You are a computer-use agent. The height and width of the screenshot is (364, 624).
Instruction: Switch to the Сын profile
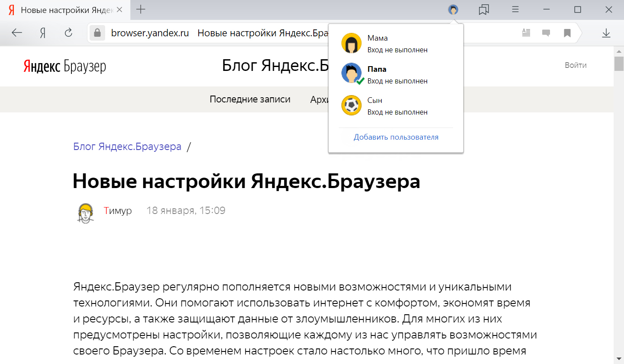point(396,106)
